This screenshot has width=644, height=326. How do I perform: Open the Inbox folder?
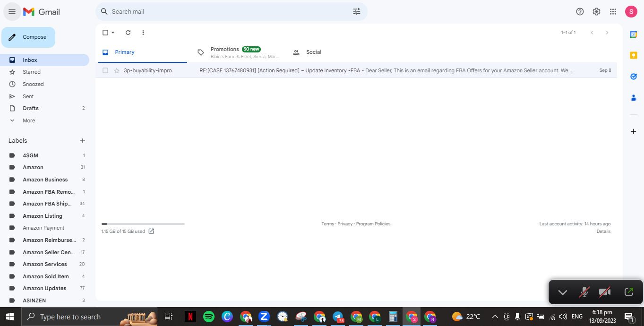[44, 60]
